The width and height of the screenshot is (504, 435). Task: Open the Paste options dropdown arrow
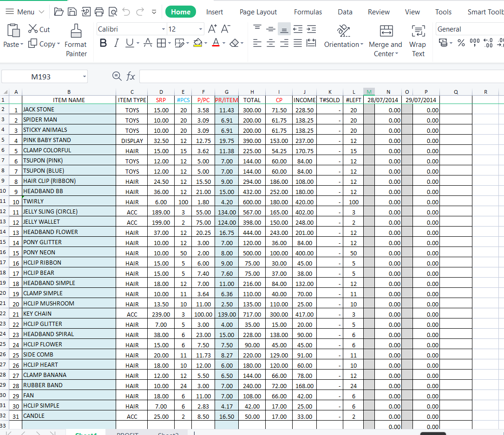pos(22,44)
